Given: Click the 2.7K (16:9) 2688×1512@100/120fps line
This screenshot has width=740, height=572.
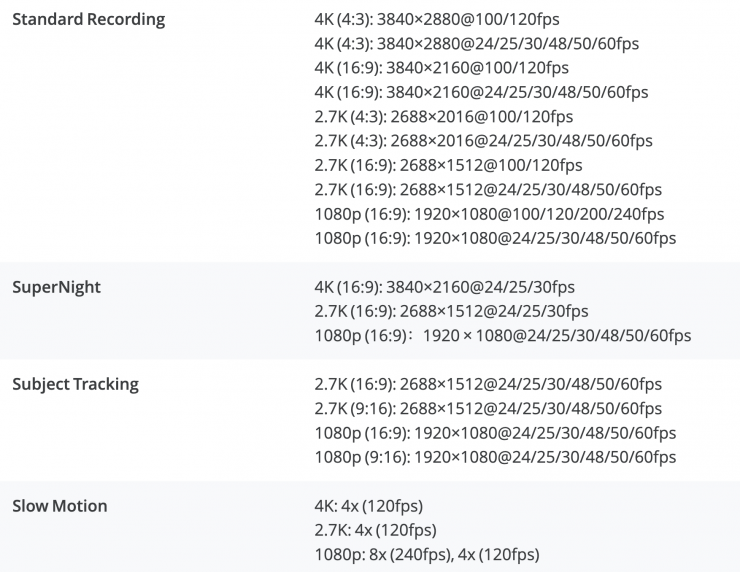Looking at the screenshot, I should (448, 165).
